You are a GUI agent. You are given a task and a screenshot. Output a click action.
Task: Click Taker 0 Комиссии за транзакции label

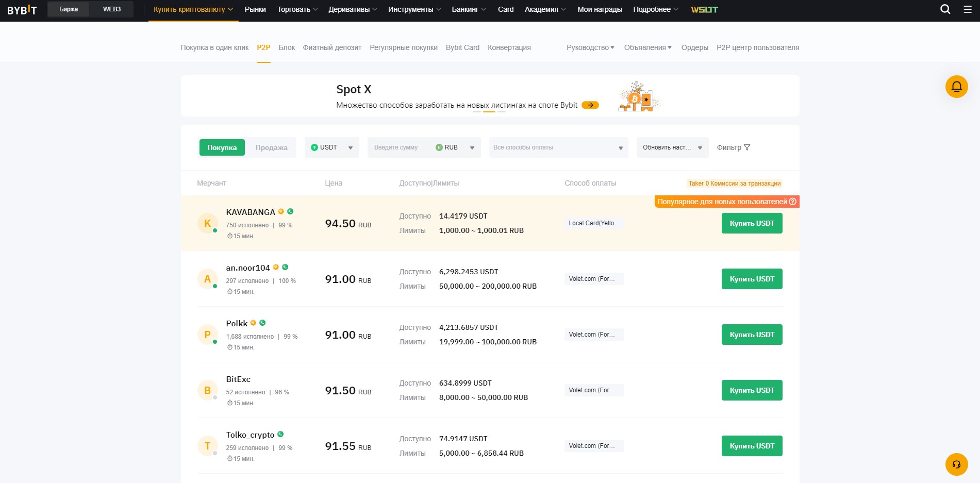735,184
